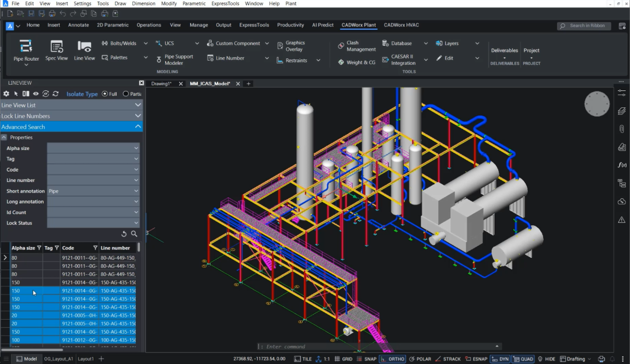Toggle DYN dynamic input
Image resolution: width=630 pixels, height=364 pixels.
click(501, 359)
